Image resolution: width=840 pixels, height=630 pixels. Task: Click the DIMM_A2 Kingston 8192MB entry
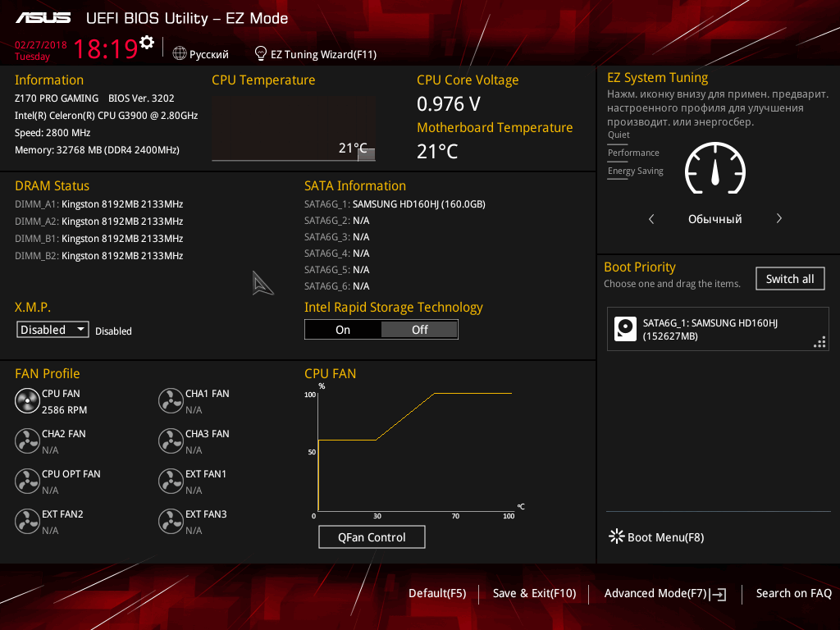[99, 221]
